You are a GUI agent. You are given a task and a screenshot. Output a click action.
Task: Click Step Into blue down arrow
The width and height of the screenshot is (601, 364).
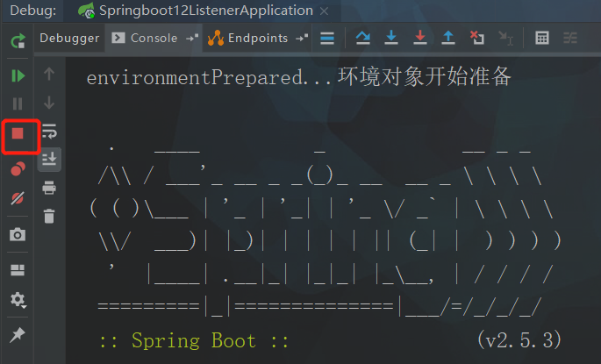coord(391,38)
